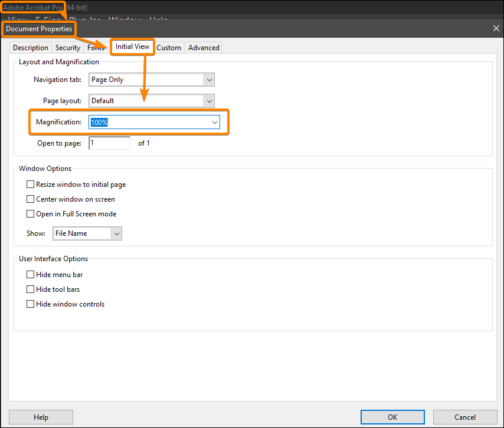Close the Document Properties dialog
This screenshot has width=504, height=428.
click(x=496, y=28)
